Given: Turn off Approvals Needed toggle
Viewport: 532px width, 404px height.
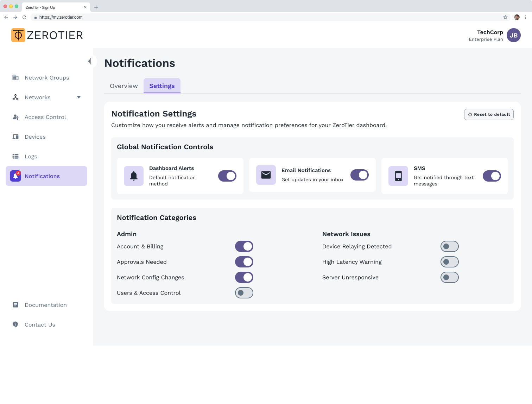Looking at the screenshot, I should point(244,262).
